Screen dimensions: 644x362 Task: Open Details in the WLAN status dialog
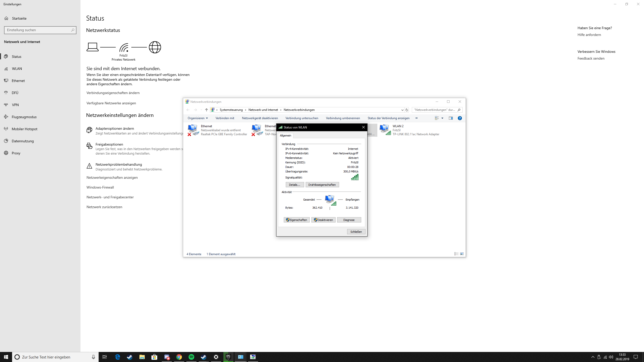click(x=294, y=185)
